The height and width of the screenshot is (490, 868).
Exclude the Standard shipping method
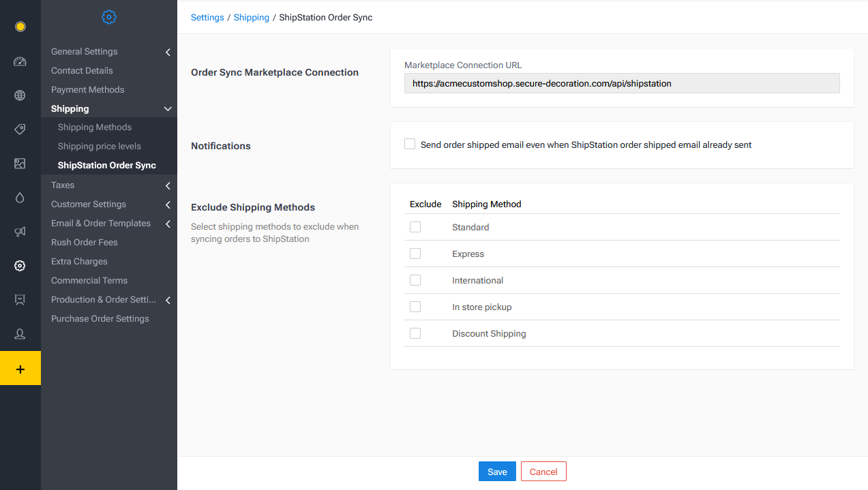click(415, 226)
